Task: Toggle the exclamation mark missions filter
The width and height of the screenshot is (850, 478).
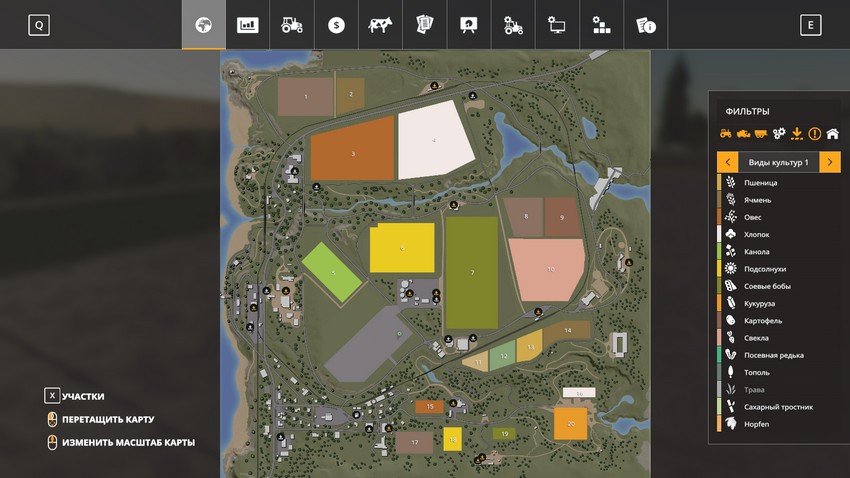Action: pos(815,133)
